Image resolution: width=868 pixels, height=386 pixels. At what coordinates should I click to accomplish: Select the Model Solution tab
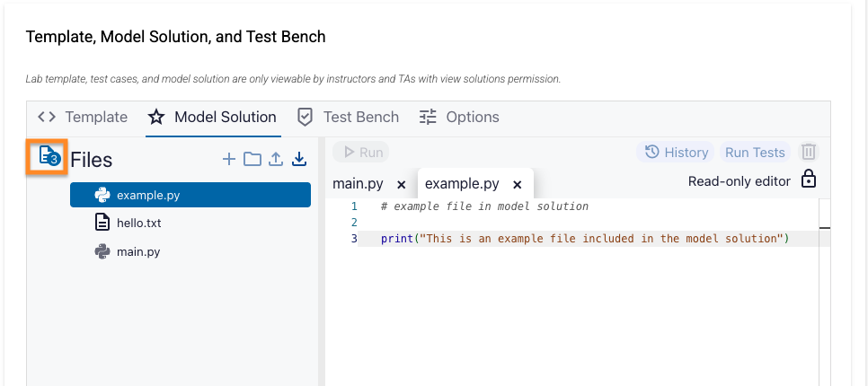pos(212,117)
